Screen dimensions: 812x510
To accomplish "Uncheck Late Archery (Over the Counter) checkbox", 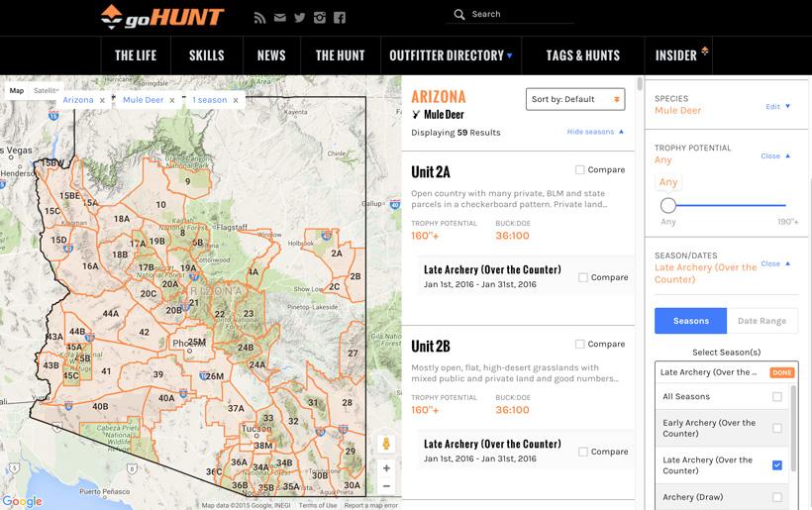I will click(776, 465).
